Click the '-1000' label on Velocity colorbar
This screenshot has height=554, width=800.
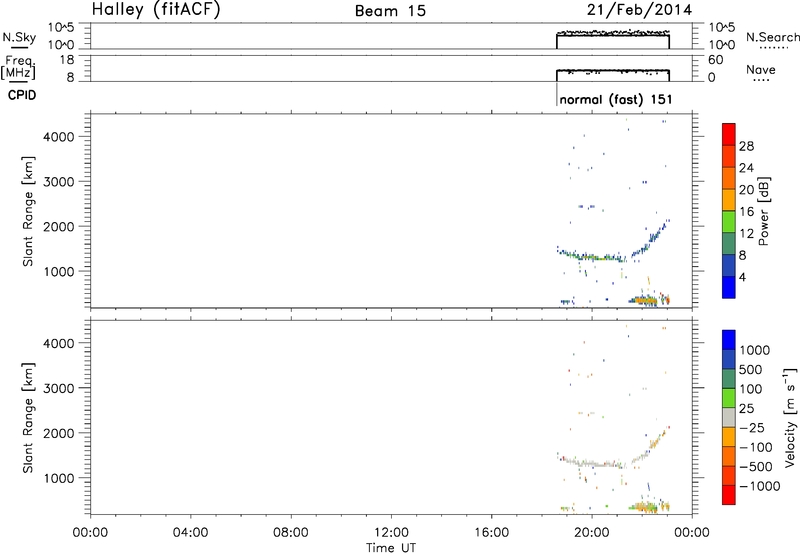point(759,486)
